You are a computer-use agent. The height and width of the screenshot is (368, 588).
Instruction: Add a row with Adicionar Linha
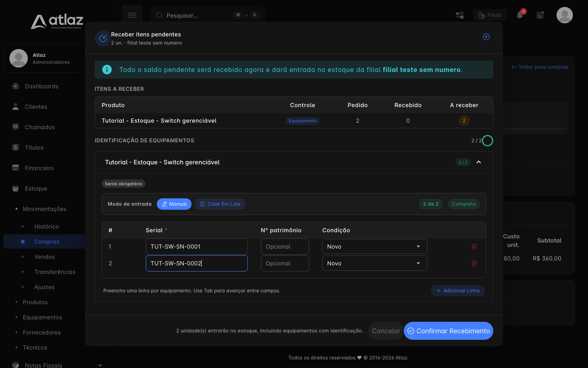pyautogui.click(x=458, y=291)
